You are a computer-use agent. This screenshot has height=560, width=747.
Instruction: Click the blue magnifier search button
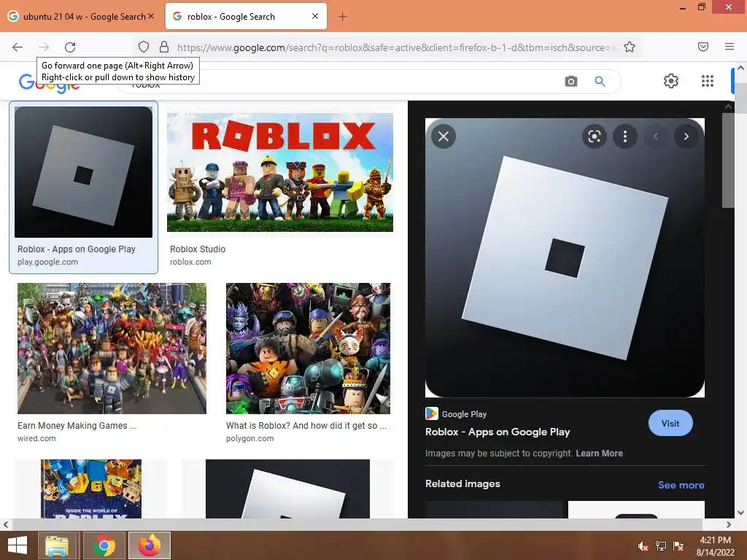coord(600,82)
